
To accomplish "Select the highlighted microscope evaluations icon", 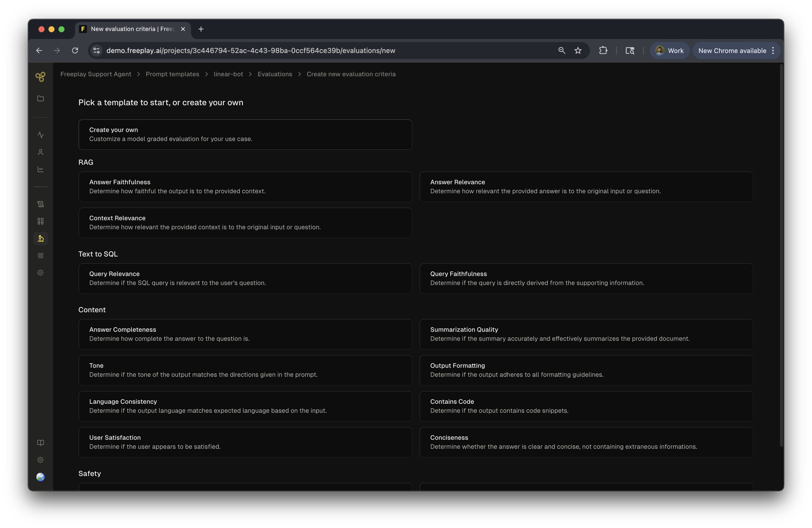I will click(40, 238).
